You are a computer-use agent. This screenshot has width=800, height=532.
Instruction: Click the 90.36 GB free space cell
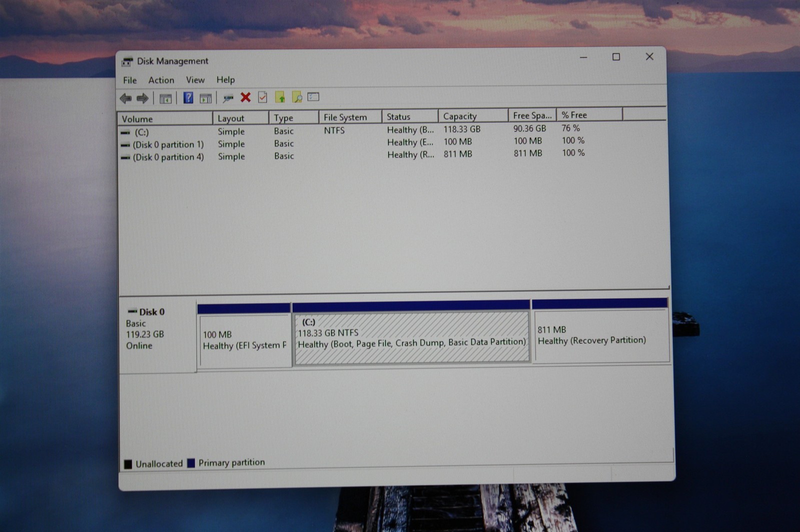point(529,128)
